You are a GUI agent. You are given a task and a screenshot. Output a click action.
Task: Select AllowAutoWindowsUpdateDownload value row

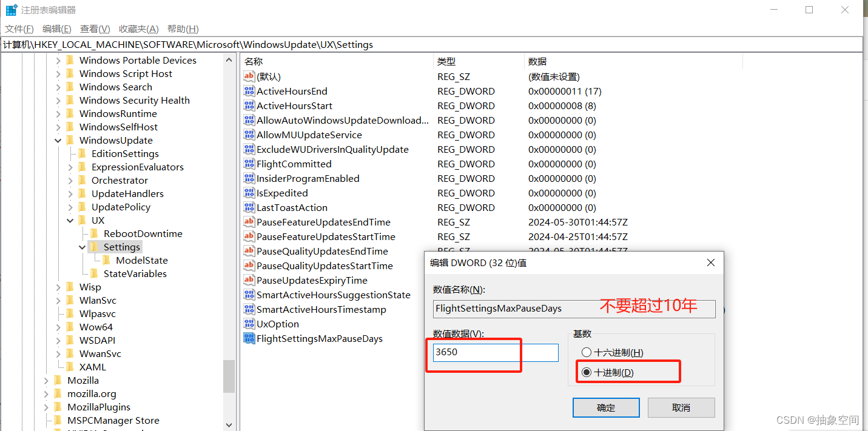tap(343, 120)
